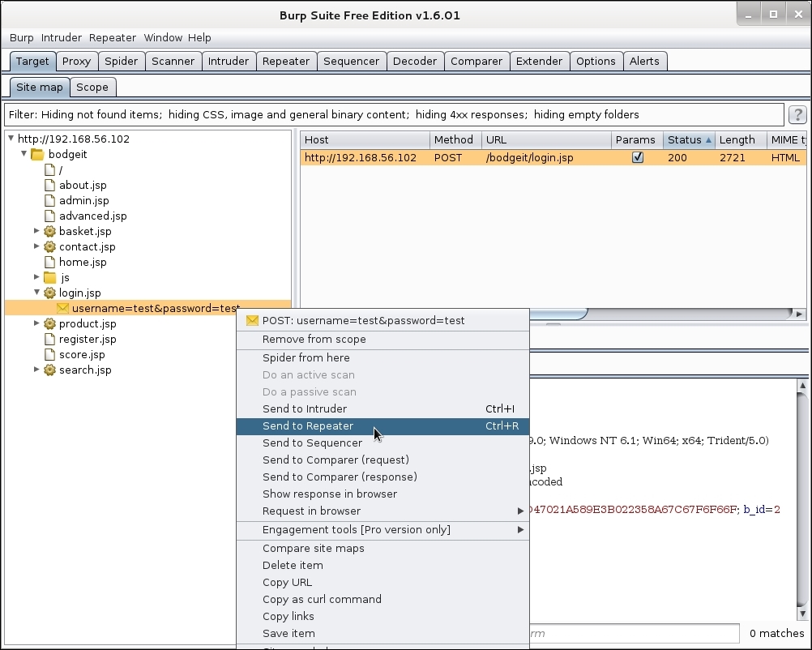812x650 pixels.
Task: Choose Send to Sequencer menu entry
Action: (382, 443)
